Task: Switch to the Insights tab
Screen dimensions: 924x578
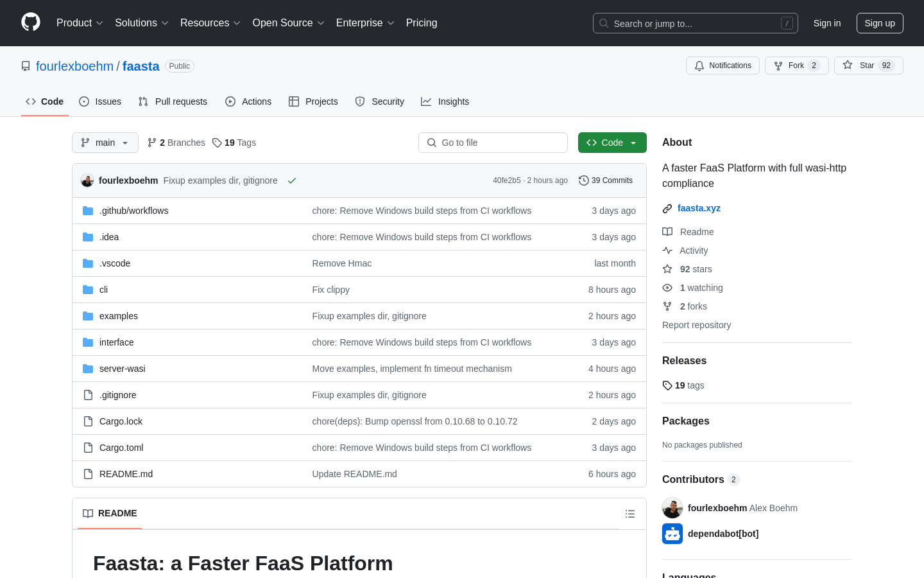Action: tap(445, 101)
